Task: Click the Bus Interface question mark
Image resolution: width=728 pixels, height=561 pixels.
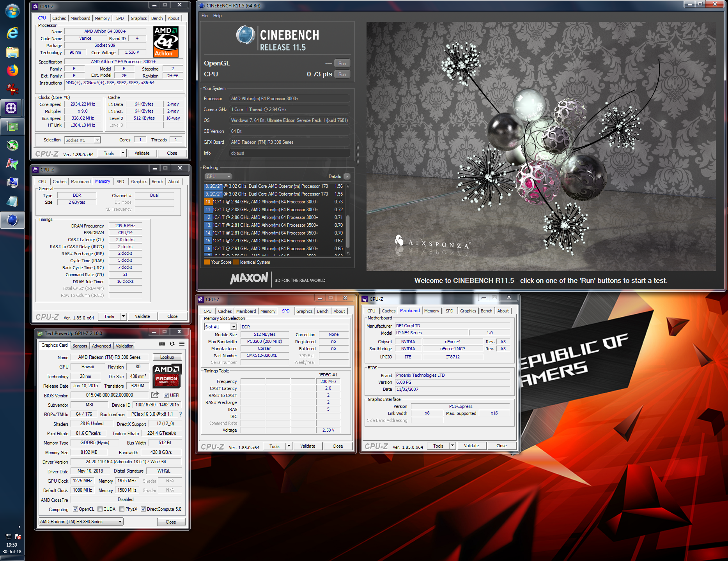Action: 181,414
